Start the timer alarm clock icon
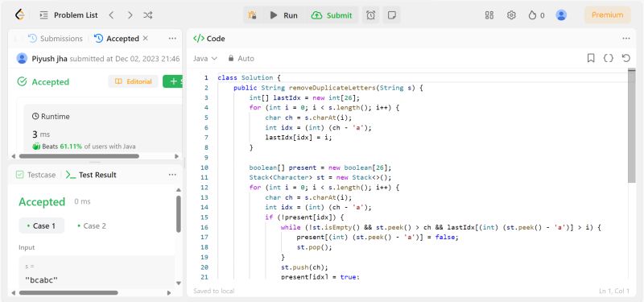644x302 pixels. click(370, 15)
